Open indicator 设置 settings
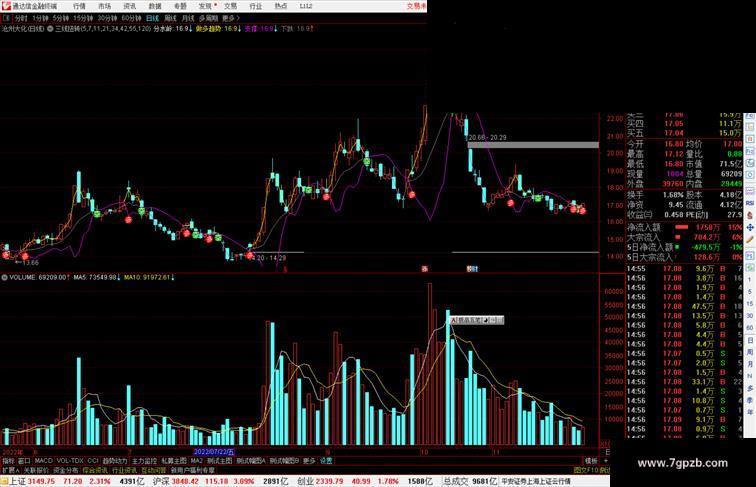The width and height of the screenshot is (756, 487). click(326, 460)
